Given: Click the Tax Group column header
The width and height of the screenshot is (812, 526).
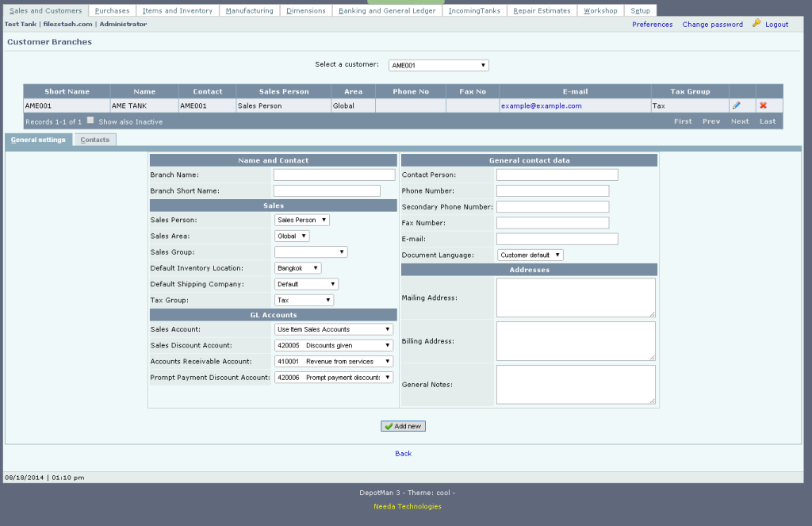Looking at the screenshot, I should [690, 91].
